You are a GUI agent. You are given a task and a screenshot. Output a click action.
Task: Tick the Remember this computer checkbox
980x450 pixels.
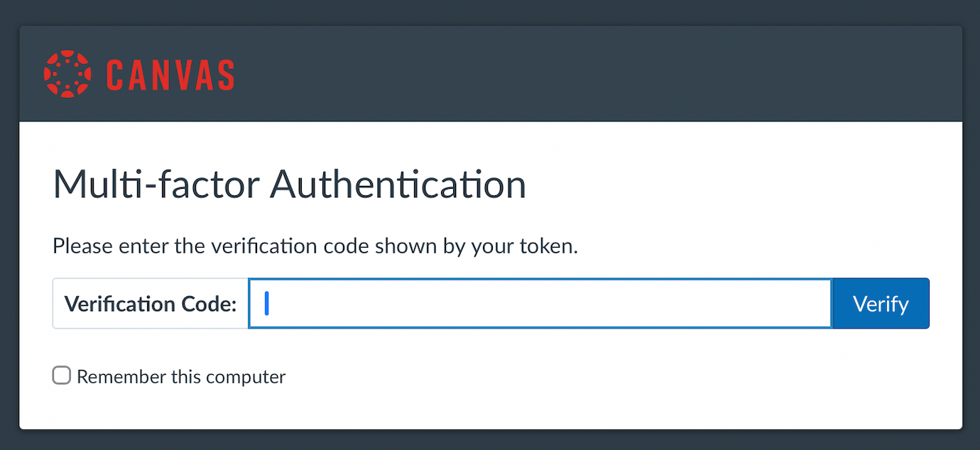pyautogui.click(x=62, y=375)
